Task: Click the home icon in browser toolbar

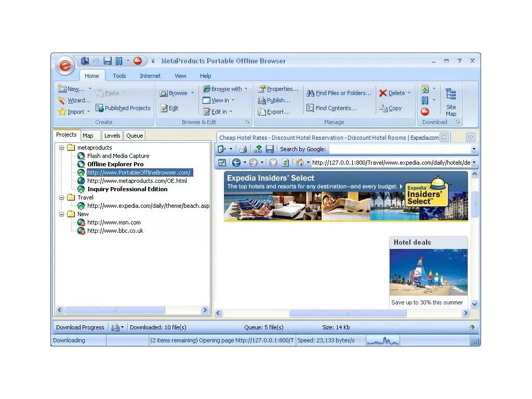Action: tap(300, 163)
